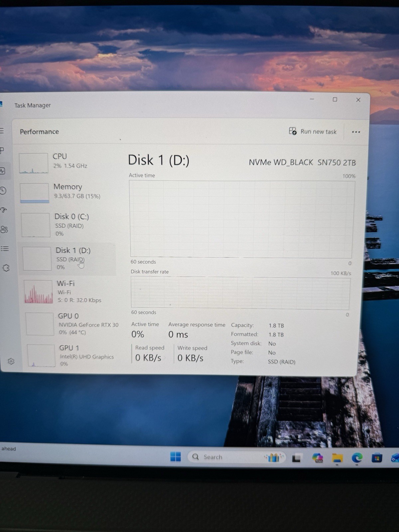This screenshot has height=532, width=399.
Task: Open the App history sidebar icon
Action: 3,190
